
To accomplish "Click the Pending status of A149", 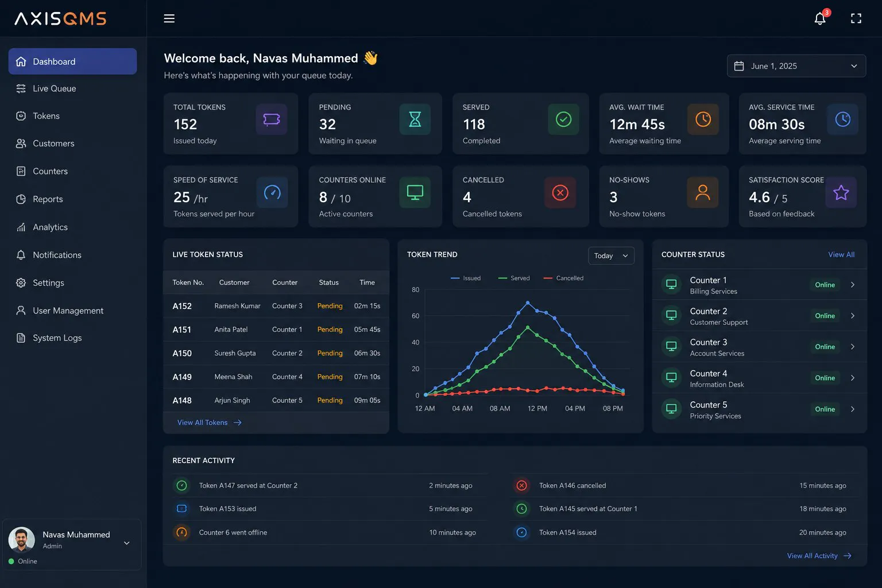I will point(330,377).
